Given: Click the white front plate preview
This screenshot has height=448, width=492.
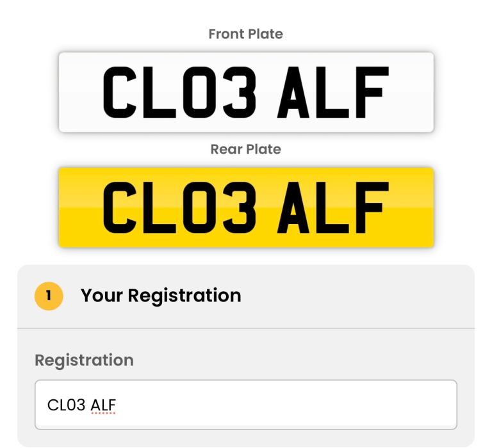Looking at the screenshot, I should pos(246,92).
